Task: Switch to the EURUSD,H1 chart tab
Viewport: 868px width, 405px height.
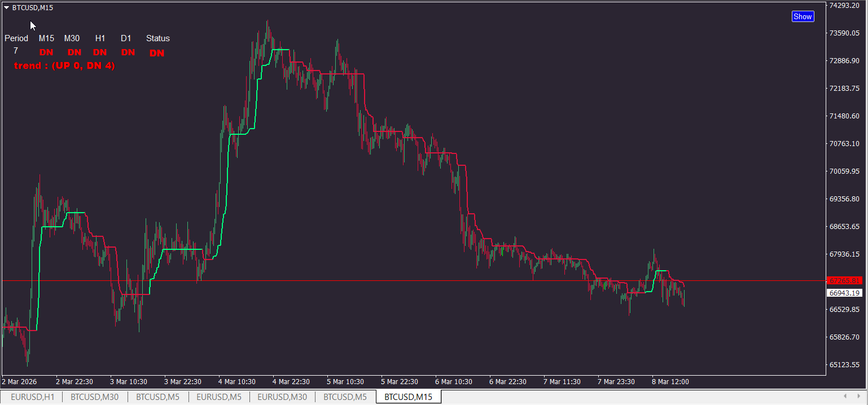Action: click(33, 397)
